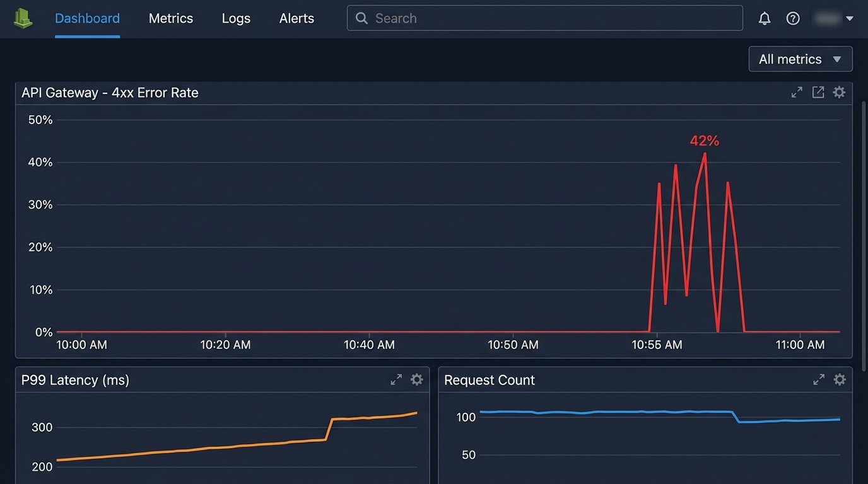868x484 pixels.
Task: Click the gear icon on Request Count panel
Action: 840,379
